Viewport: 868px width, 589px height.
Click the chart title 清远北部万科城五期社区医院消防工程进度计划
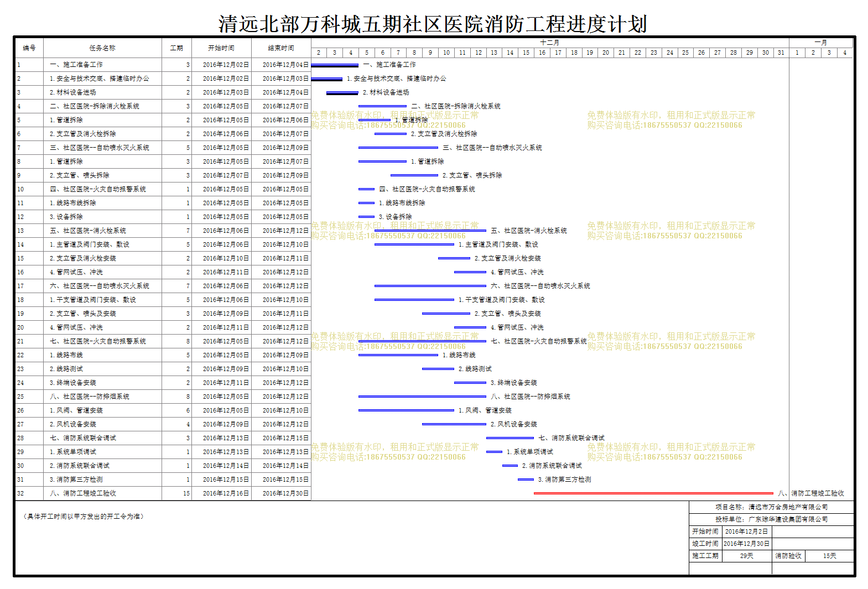(433, 24)
